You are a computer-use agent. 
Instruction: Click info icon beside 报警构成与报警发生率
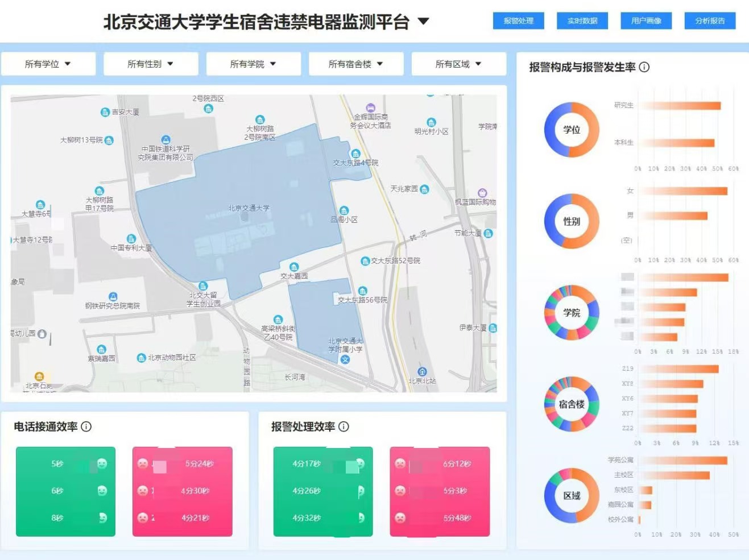(644, 67)
